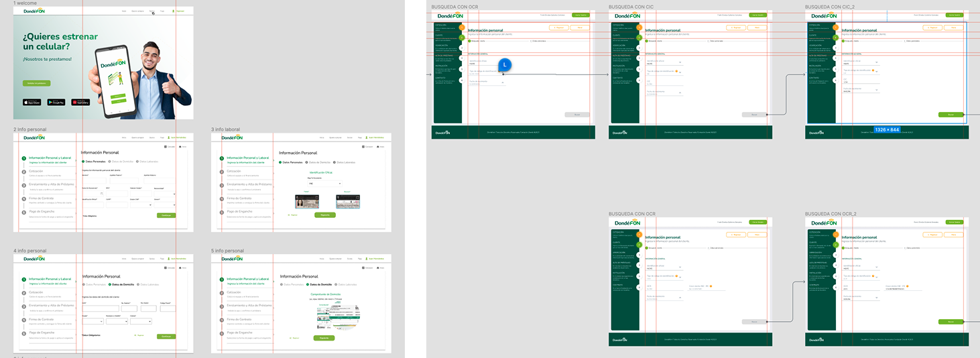Click green 'Cerrar Sesión' button in BUSQUEDA CON CIC frame
The image size is (980, 358).
(x=758, y=14)
